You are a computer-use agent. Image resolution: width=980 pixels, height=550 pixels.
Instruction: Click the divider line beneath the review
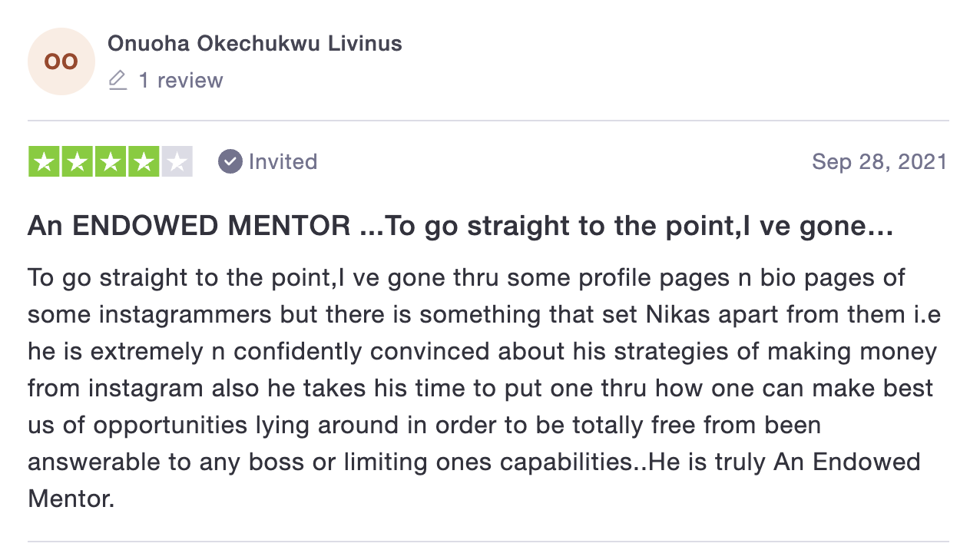pos(488,542)
